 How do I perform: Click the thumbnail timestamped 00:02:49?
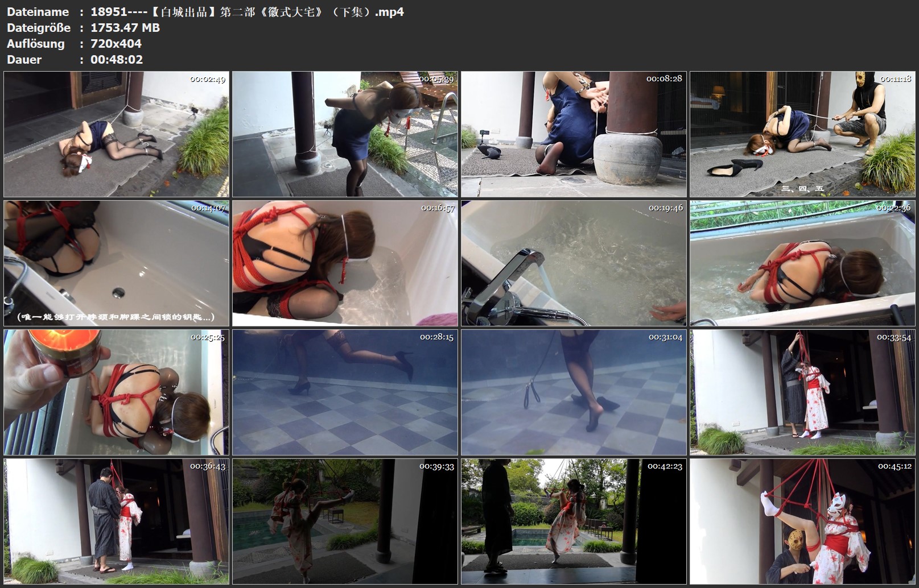coord(116,134)
